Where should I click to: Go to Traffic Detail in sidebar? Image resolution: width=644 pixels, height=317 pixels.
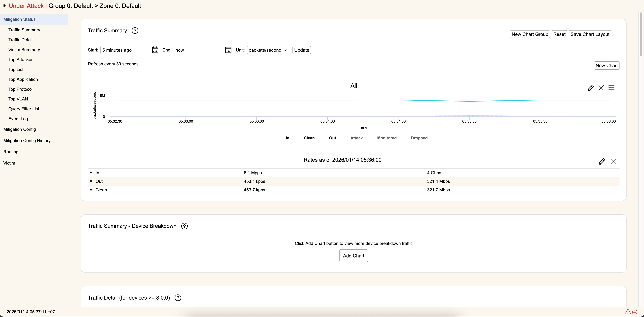click(20, 40)
